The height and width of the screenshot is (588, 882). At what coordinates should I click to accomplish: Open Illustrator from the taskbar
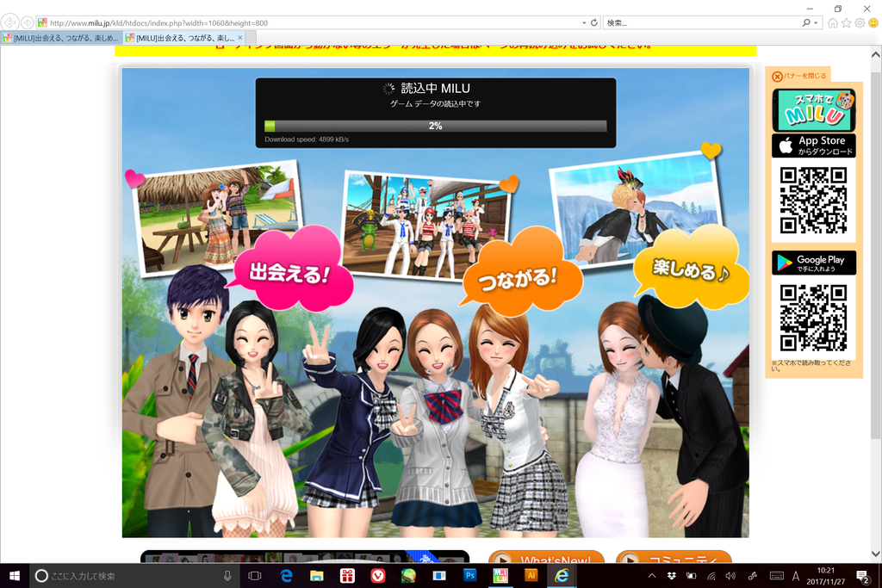pos(531,575)
